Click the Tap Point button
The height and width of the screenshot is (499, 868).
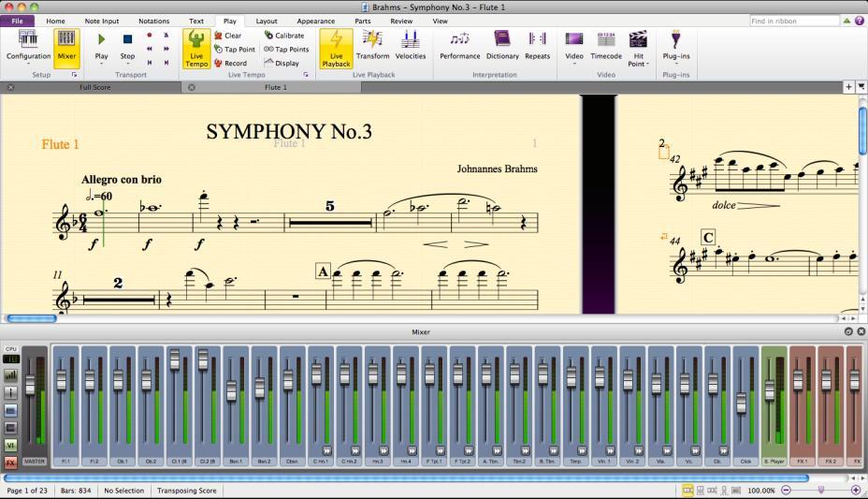click(235, 50)
